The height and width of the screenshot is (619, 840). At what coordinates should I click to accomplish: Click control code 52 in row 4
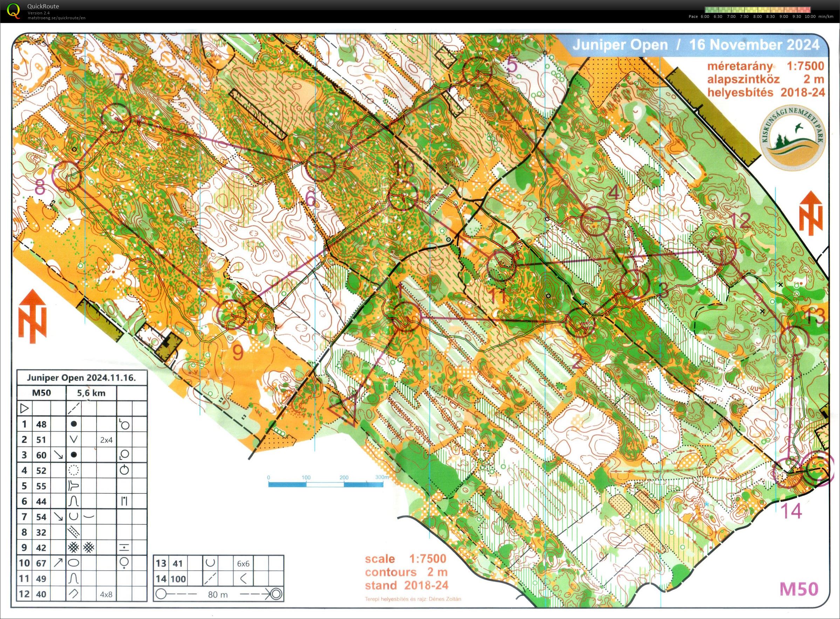41,470
